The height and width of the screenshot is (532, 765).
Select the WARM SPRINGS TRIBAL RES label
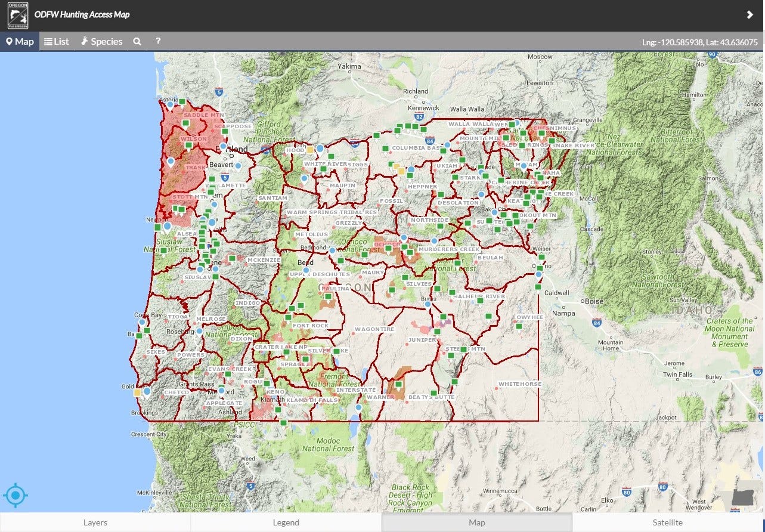[332, 212]
